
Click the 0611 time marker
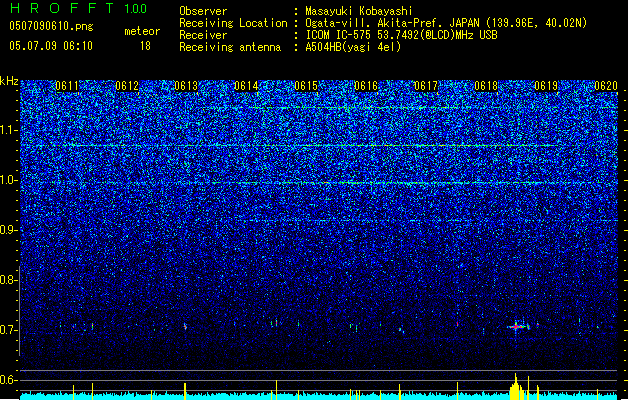tap(67, 86)
